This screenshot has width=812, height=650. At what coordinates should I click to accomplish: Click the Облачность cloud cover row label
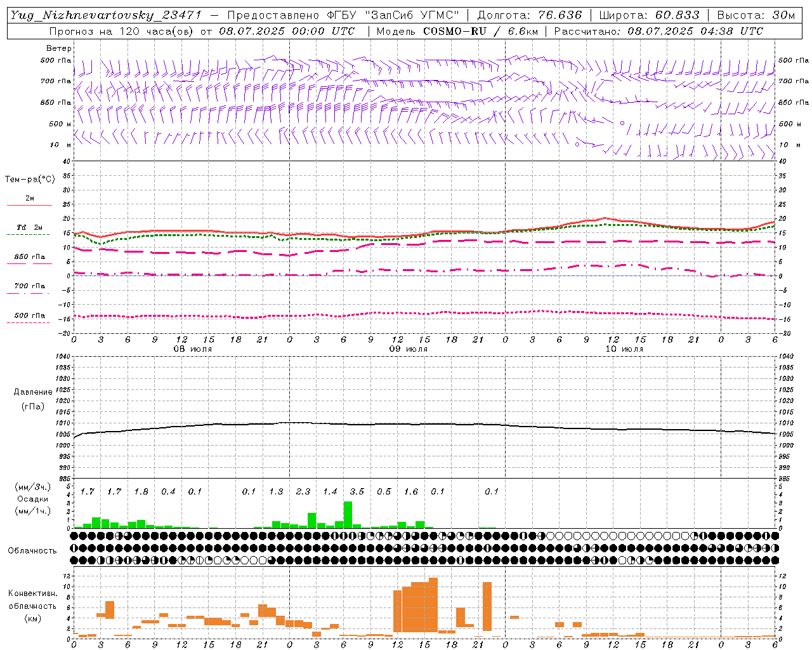pos(32,551)
